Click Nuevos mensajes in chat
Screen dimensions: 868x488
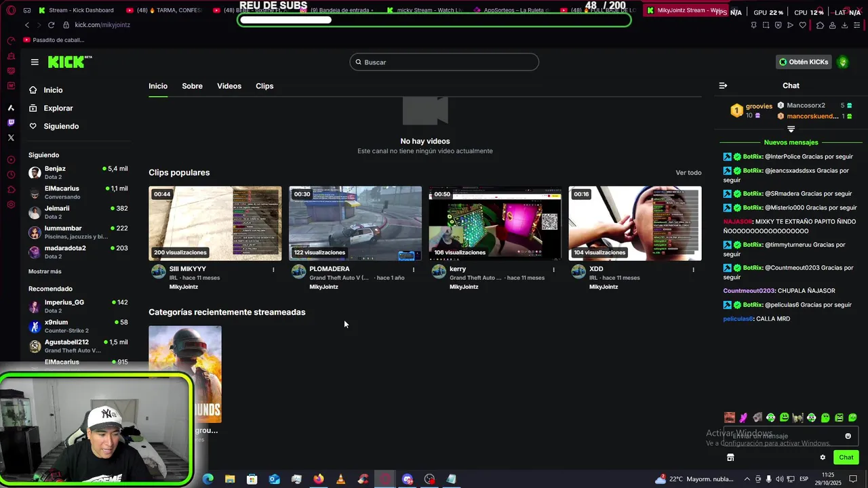tap(791, 142)
